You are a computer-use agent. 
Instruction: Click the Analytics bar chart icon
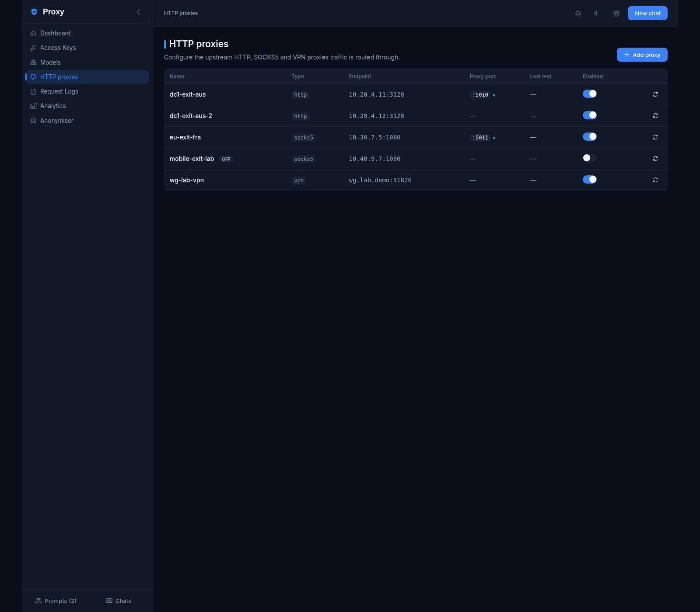click(x=33, y=106)
